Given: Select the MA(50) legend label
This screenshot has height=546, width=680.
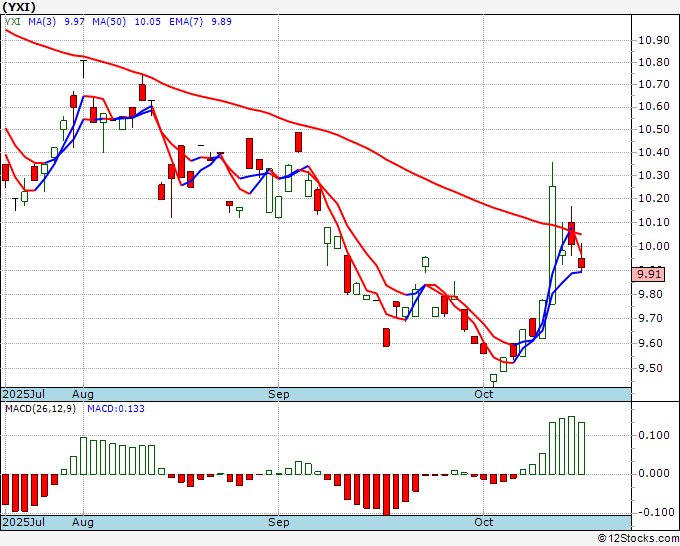Looking at the screenshot, I should point(109,22).
